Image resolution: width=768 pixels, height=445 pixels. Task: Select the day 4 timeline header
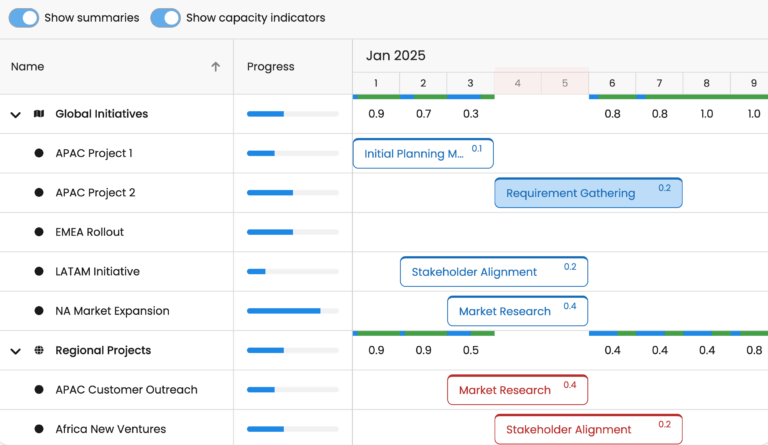pyautogui.click(x=517, y=83)
